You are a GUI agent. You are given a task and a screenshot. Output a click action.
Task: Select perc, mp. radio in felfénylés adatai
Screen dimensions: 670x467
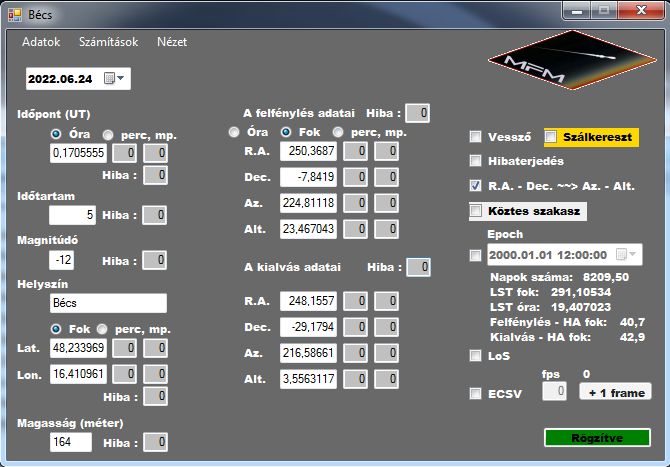[338, 132]
